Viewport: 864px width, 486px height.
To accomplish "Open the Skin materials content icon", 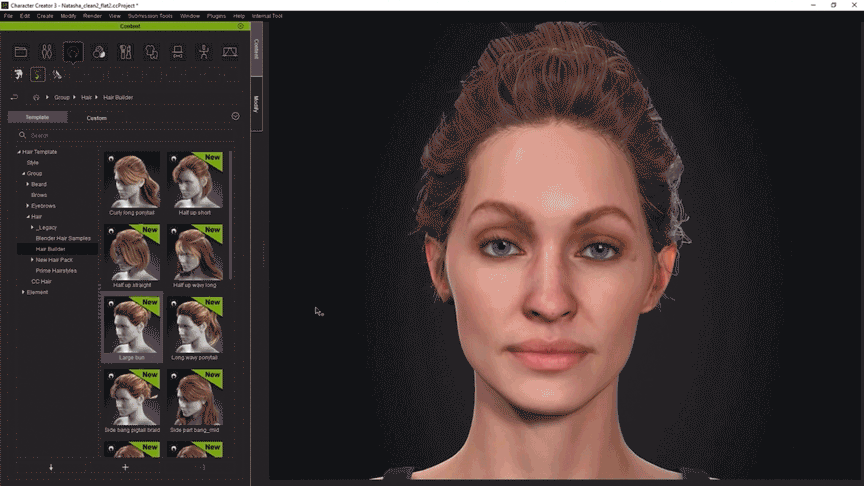I will [99, 52].
